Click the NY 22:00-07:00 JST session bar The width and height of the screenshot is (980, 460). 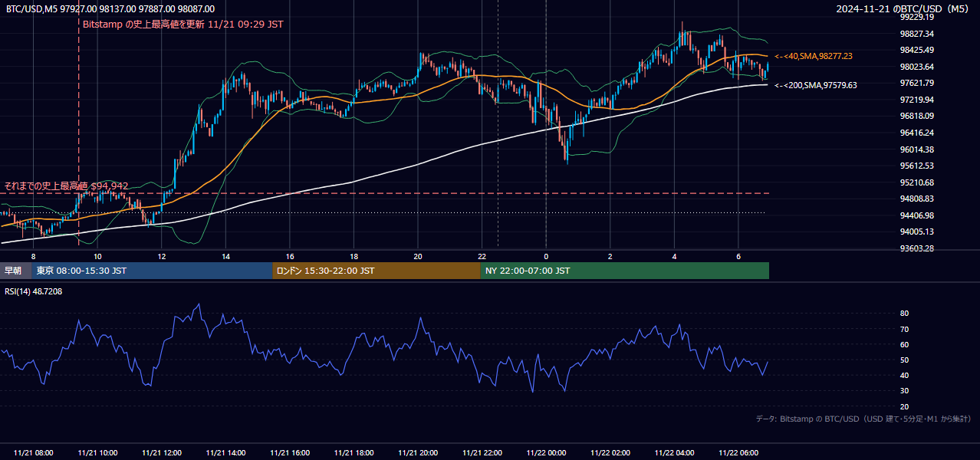625,271
